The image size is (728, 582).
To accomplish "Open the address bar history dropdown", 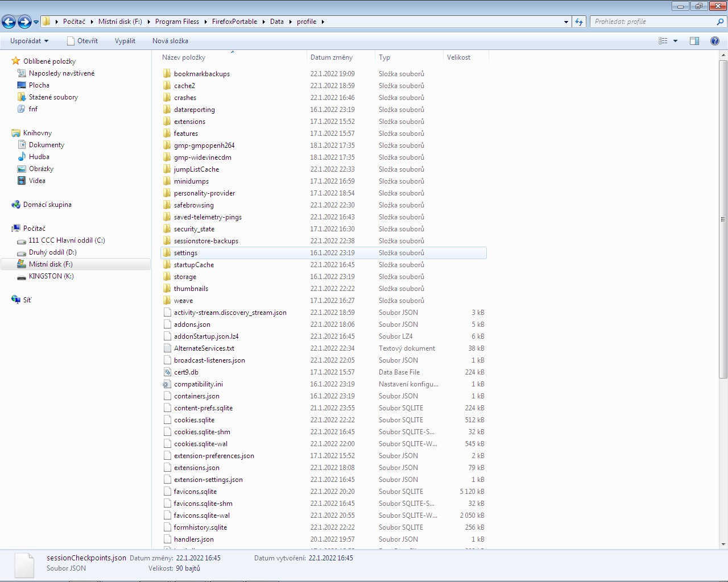I will (x=566, y=22).
